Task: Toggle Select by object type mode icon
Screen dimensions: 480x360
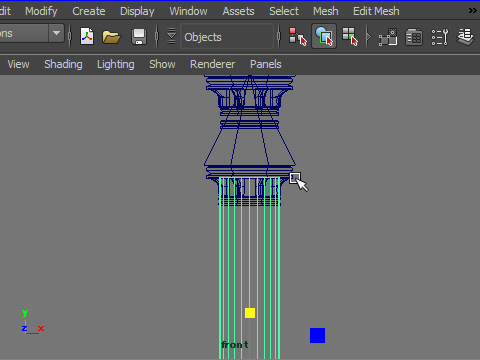Action: click(x=324, y=36)
